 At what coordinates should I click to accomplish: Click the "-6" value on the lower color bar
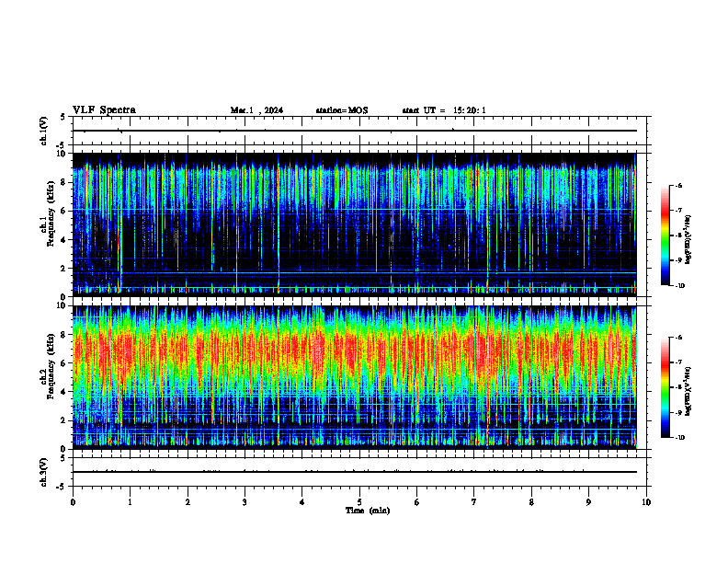click(x=678, y=338)
